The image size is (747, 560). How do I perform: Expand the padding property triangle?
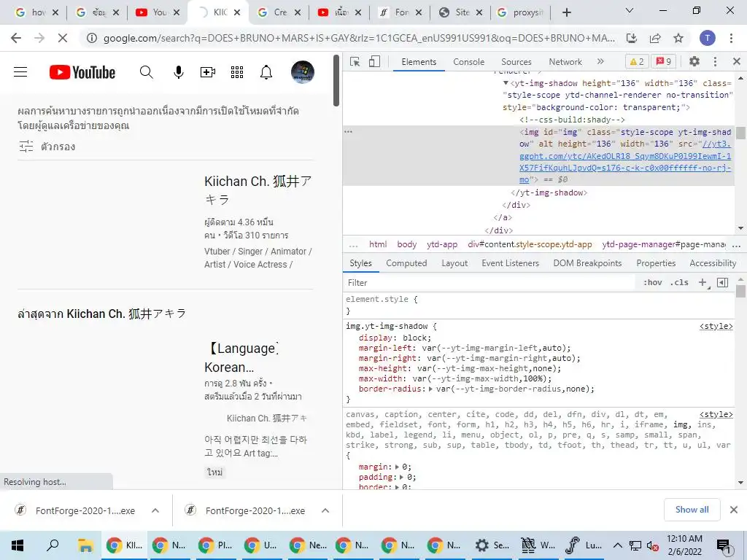[402, 477]
